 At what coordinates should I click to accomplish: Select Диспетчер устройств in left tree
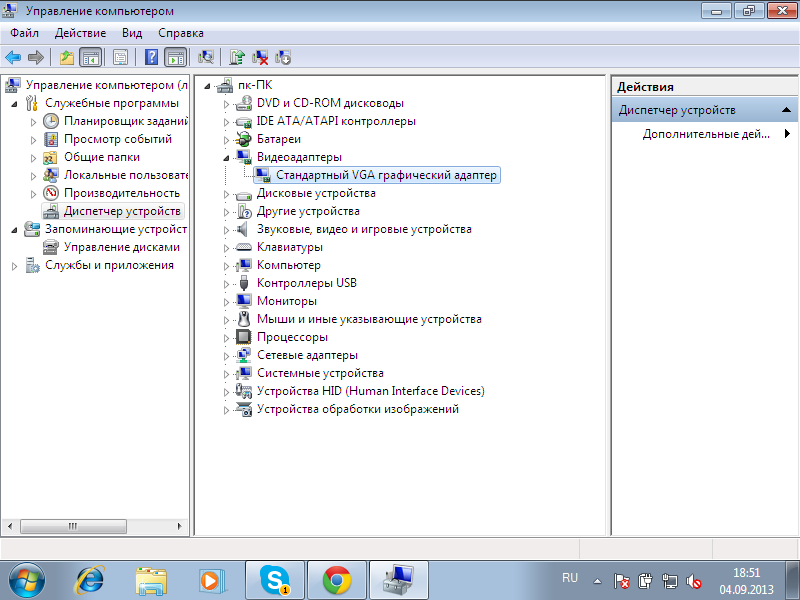point(122,211)
